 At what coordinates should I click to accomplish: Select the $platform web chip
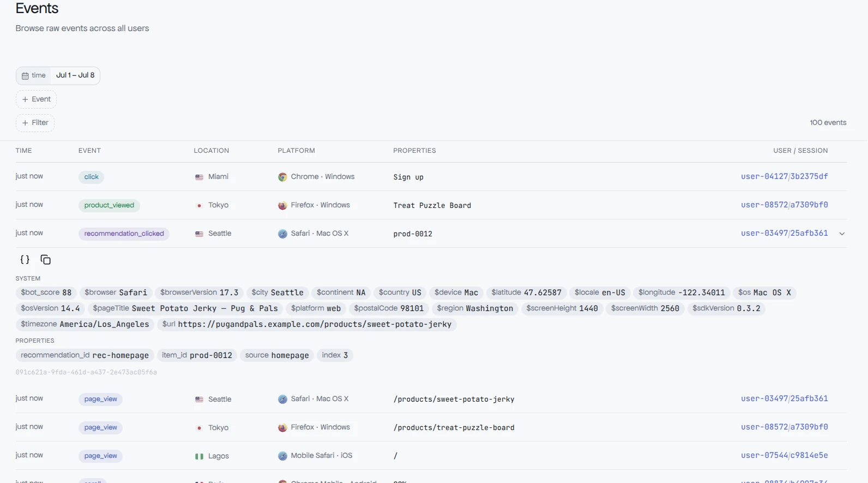click(316, 308)
